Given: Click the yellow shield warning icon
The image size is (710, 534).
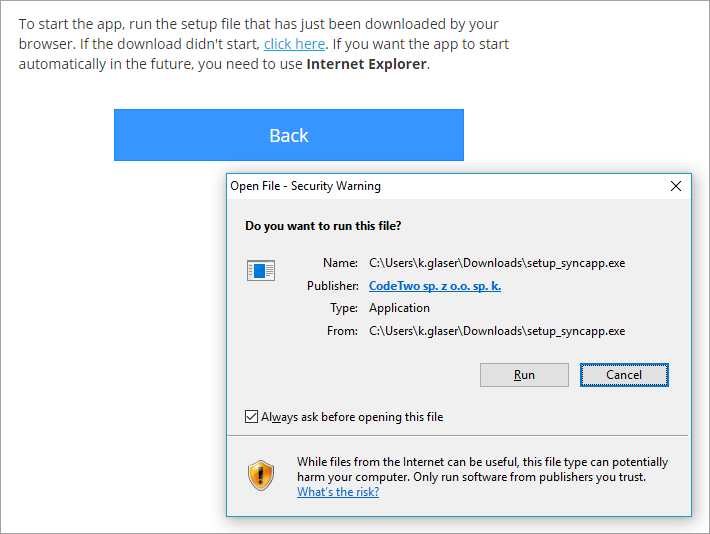Looking at the screenshot, I should coord(261,475).
